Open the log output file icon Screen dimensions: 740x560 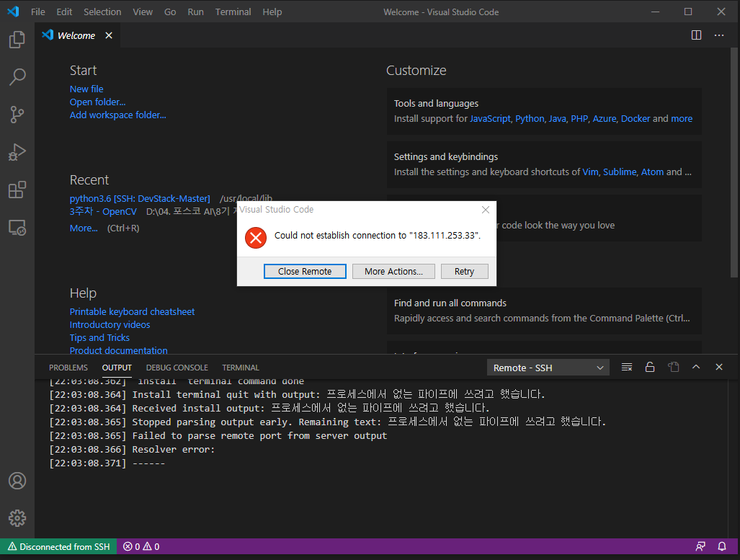point(674,368)
